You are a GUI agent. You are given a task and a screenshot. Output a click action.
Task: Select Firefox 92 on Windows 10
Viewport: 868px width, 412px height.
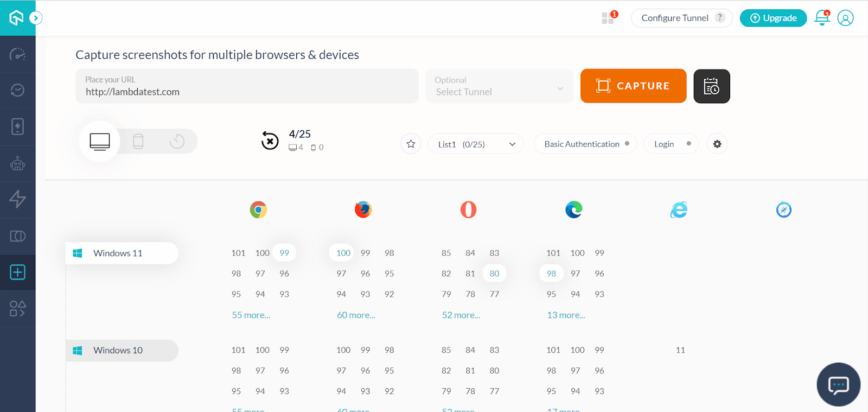coord(389,391)
